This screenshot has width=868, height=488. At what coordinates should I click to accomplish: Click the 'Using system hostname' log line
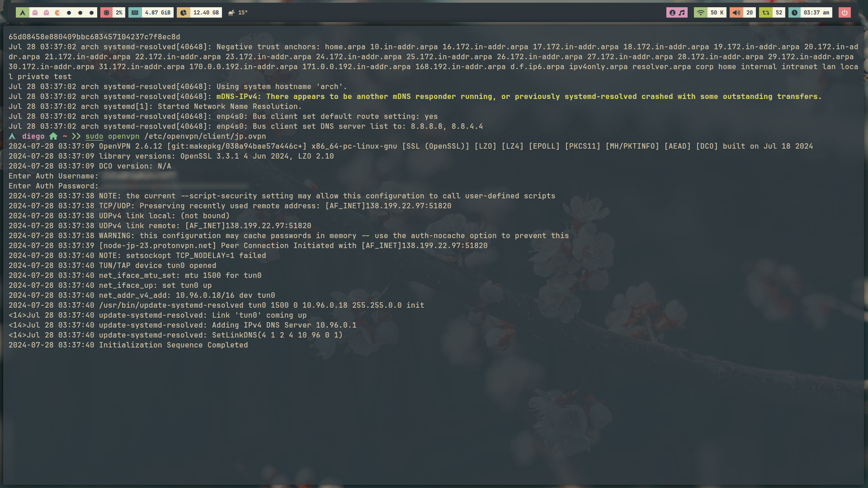178,87
